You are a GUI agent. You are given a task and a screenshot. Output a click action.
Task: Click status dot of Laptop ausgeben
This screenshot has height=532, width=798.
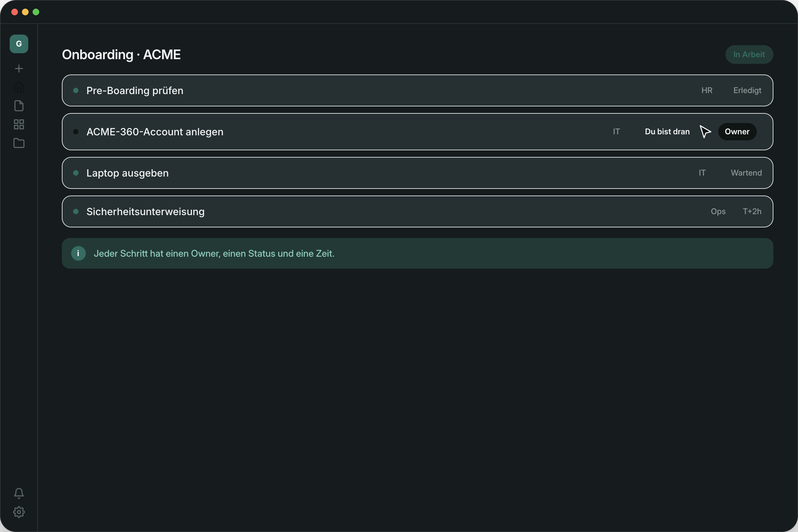pyautogui.click(x=76, y=173)
